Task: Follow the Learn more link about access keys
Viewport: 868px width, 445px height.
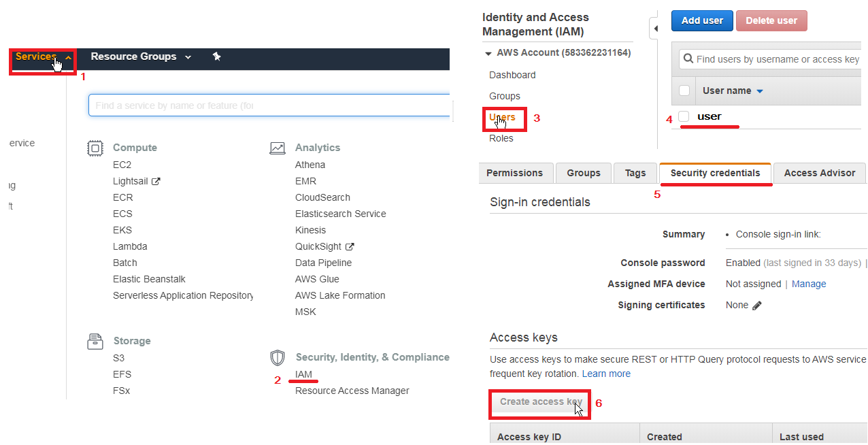Action: (606, 374)
